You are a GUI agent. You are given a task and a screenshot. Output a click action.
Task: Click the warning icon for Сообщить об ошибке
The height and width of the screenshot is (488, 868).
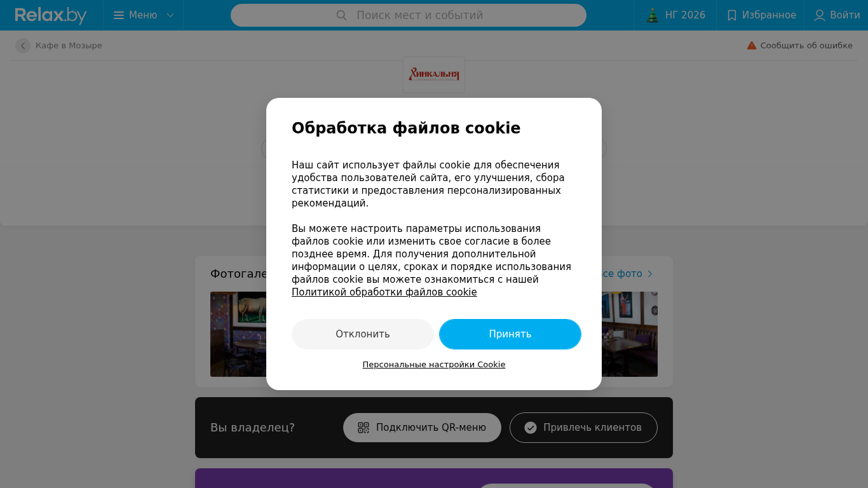[752, 46]
